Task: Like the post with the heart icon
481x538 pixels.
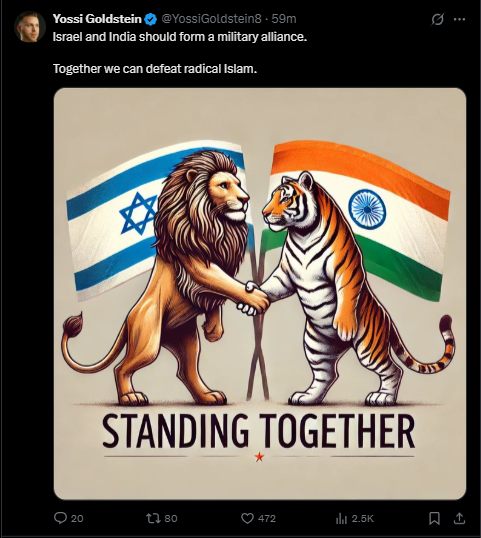Action: point(247,518)
